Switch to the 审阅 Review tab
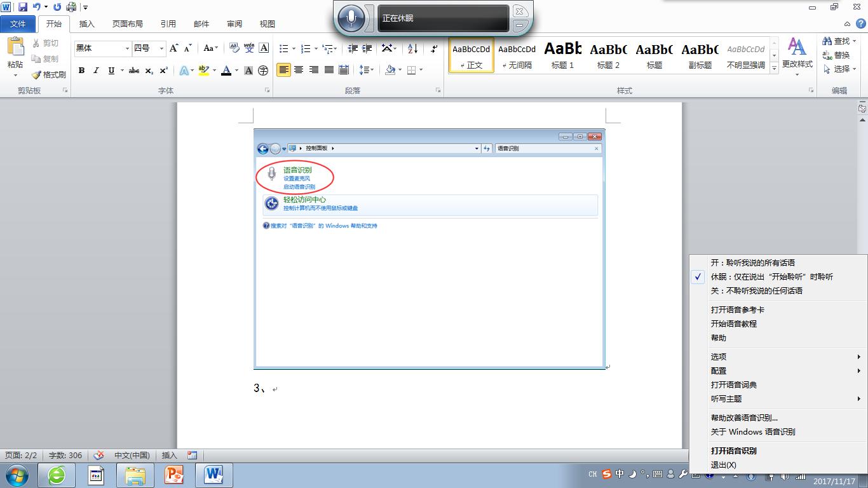Viewport: 868px width, 488px height. point(234,24)
